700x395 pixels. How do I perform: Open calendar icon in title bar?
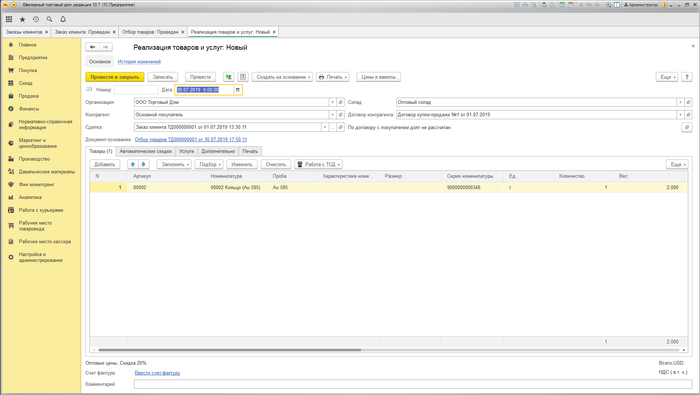coord(571,4)
